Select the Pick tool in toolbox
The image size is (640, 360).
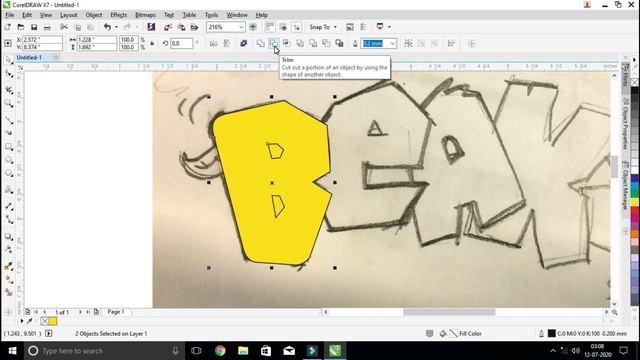[x=9, y=60]
